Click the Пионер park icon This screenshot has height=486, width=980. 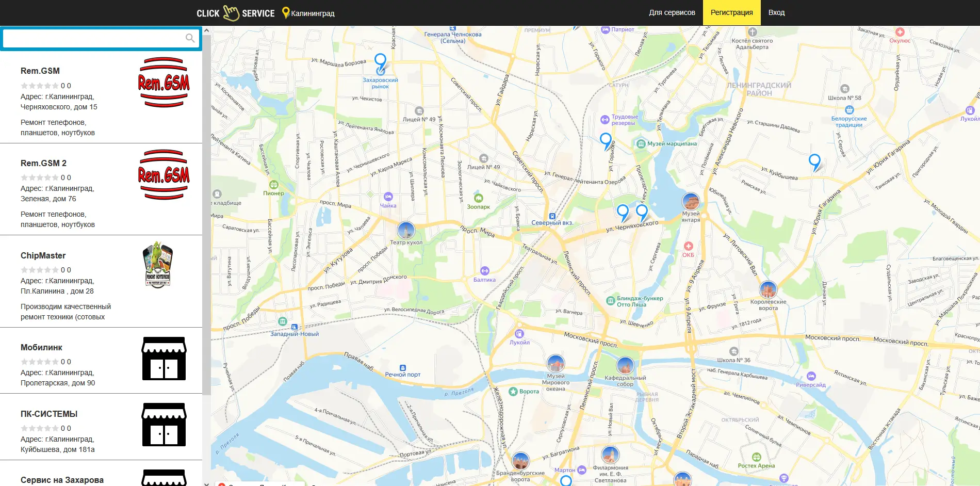click(274, 185)
